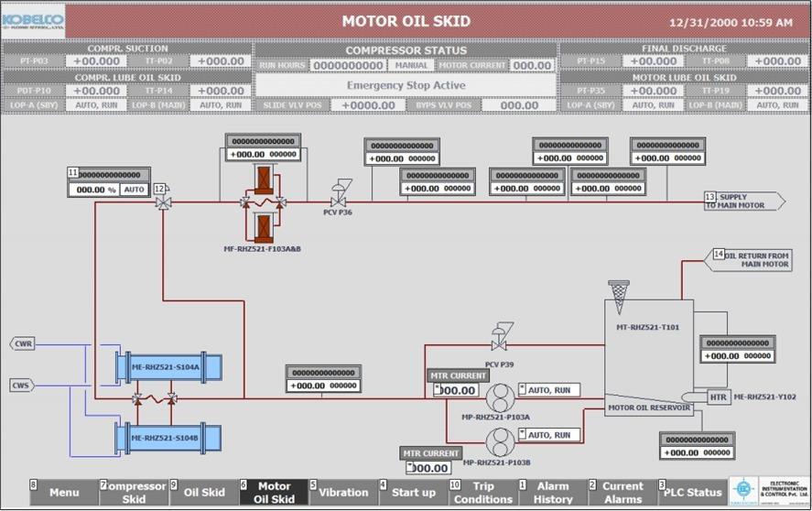Click the 000.00 % valve position field

point(95,190)
